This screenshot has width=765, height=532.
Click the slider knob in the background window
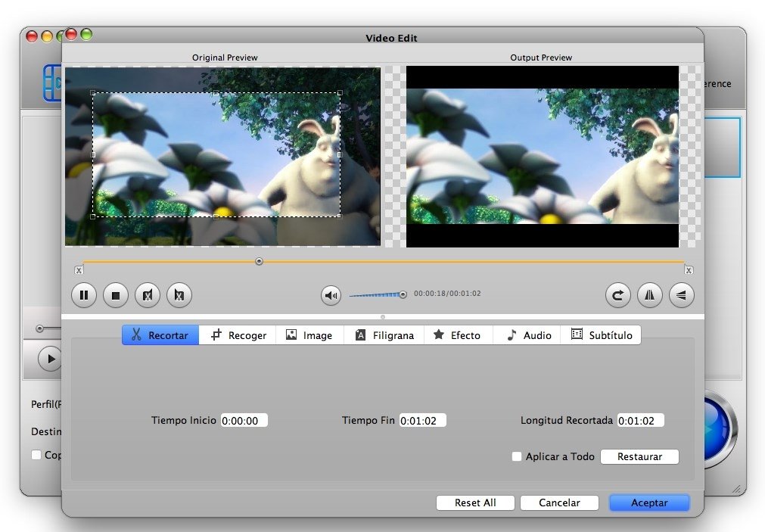(x=40, y=328)
